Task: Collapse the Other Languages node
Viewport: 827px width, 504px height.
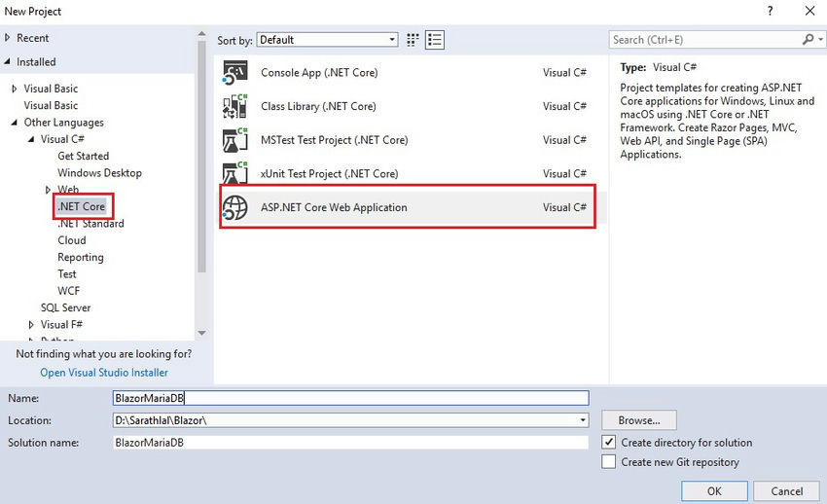Action: 15,123
